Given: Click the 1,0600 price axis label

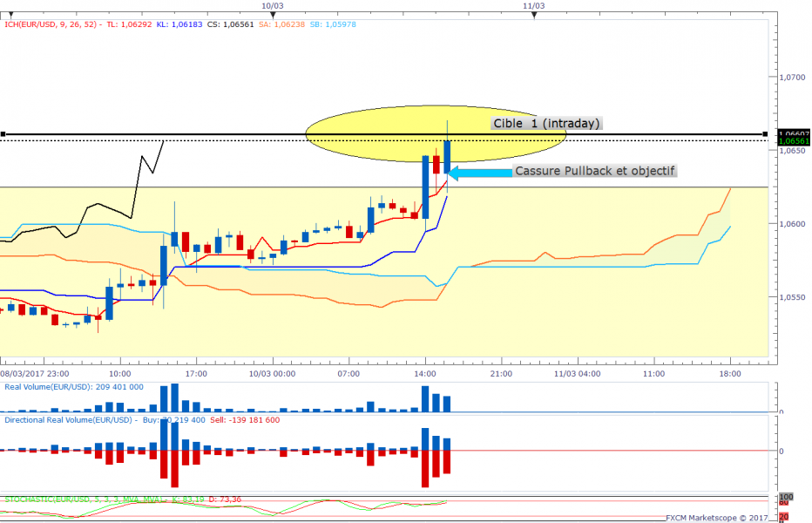Looking at the screenshot, I should (793, 224).
